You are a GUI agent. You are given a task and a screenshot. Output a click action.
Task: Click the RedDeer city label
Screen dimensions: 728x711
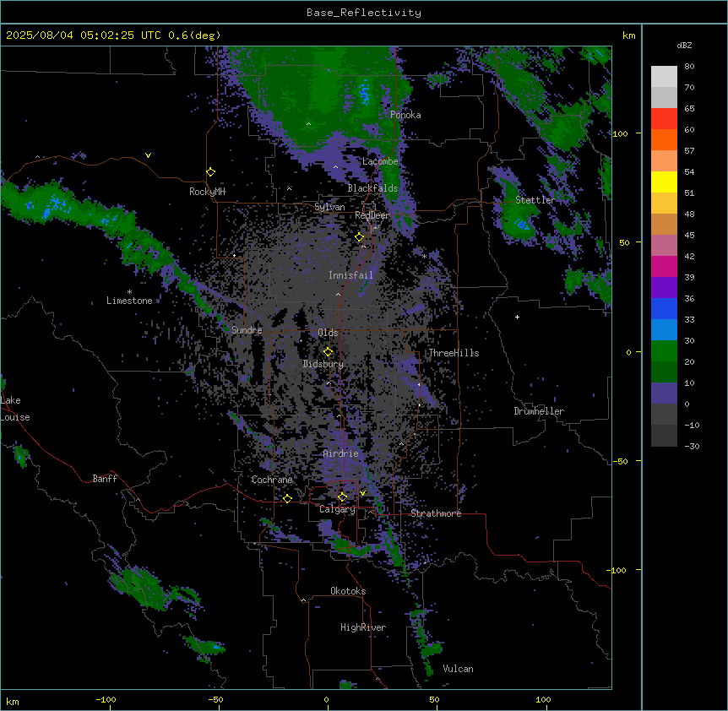coord(372,215)
